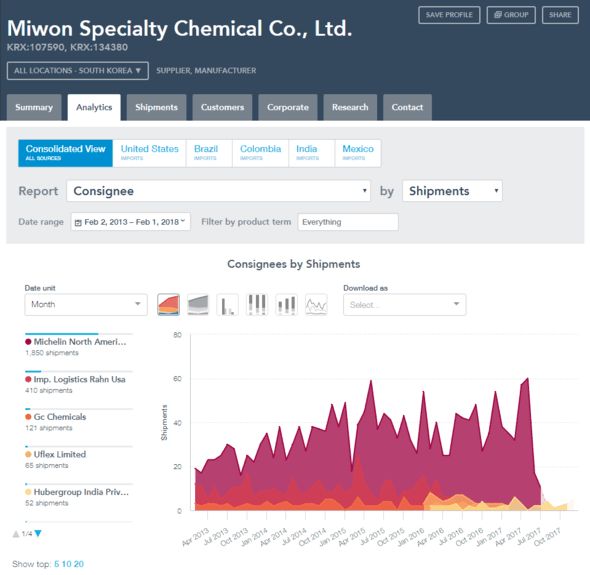Viewport: 590px width, 575px height.
Task: Click the 1,850 shipments count text
Action: point(52,353)
